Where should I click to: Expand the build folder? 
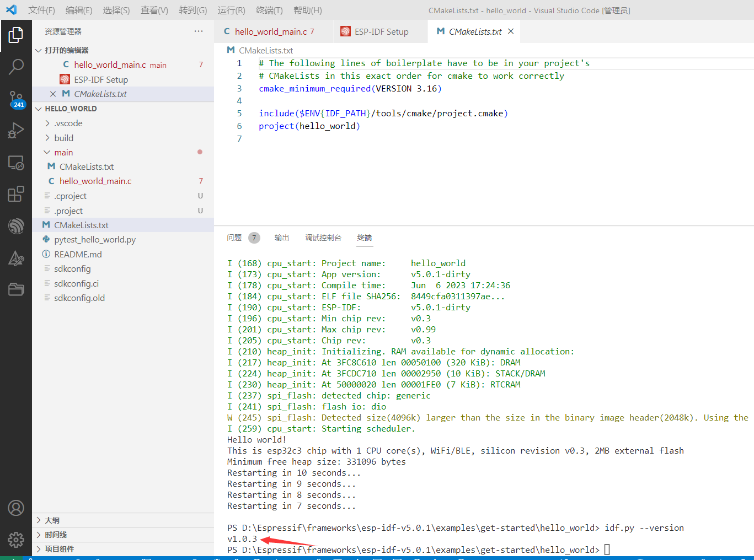[123, 138]
